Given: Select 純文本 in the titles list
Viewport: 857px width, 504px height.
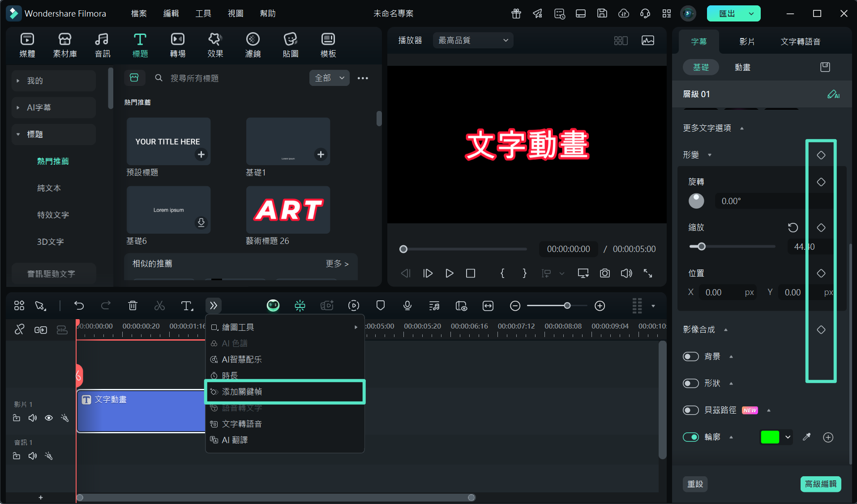Looking at the screenshot, I should tap(49, 188).
